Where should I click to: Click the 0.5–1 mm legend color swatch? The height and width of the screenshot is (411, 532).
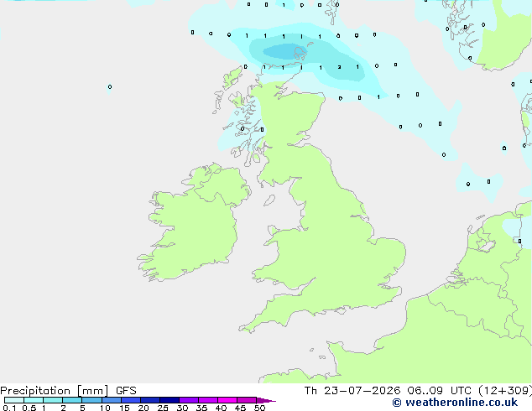click(34, 400)
